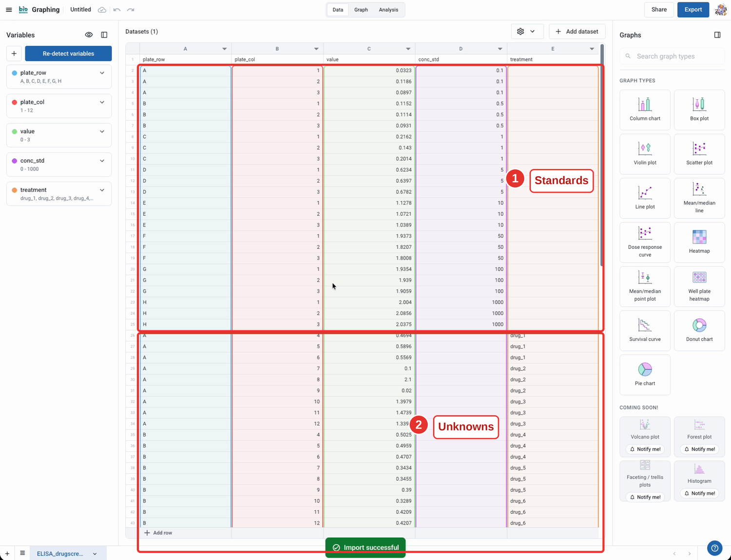Select the Donut chart graph type
This screenshot has height=560, width=731.
pyautogui.click(x=699, y=331)
